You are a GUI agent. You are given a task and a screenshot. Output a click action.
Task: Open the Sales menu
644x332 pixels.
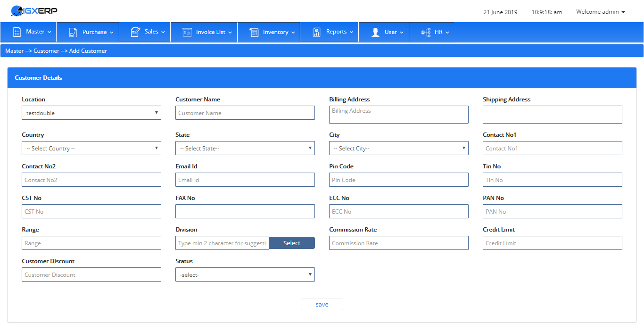(x=145, y=32)
